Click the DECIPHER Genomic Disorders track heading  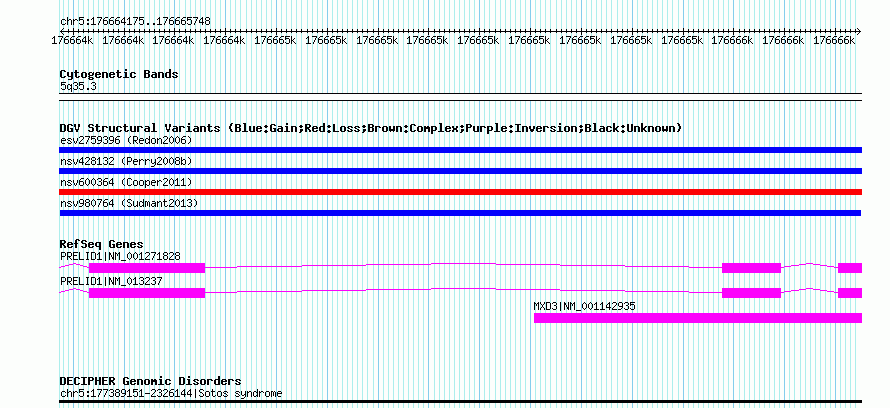point(150,381)
